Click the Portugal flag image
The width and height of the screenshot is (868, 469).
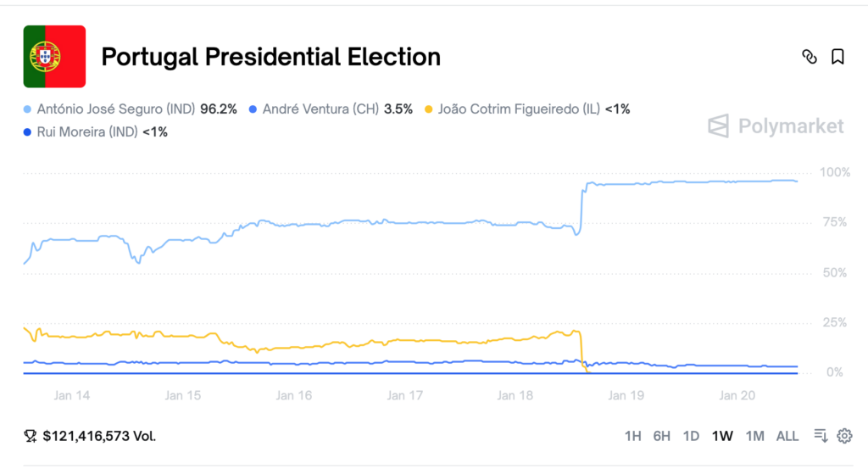(54, 56)
